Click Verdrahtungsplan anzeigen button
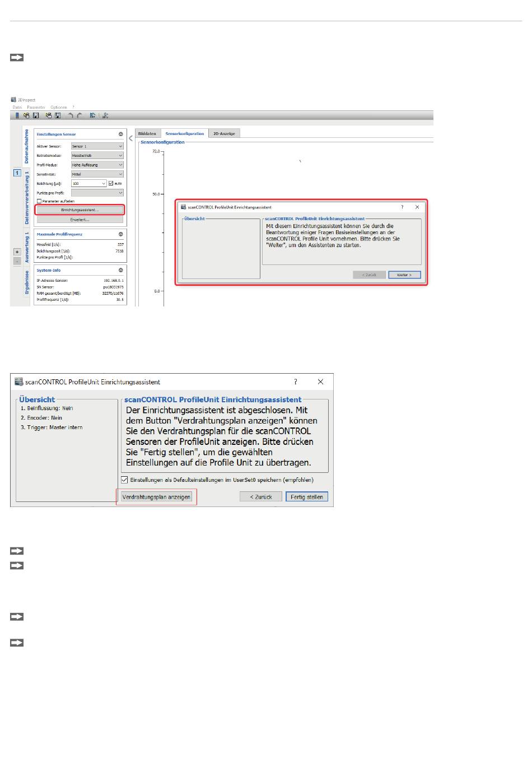This screenshot has height=767, width=532. point(157,497)
